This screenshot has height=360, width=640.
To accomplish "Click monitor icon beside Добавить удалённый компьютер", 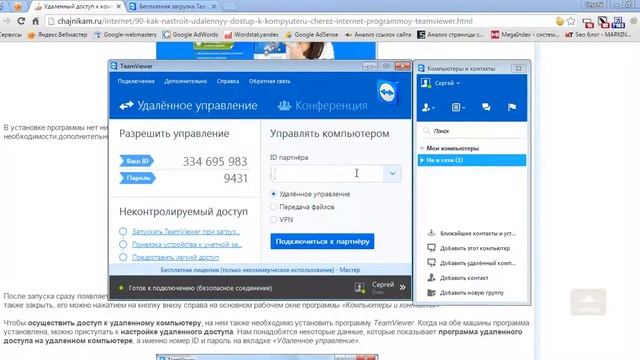I will pos(431,263).
